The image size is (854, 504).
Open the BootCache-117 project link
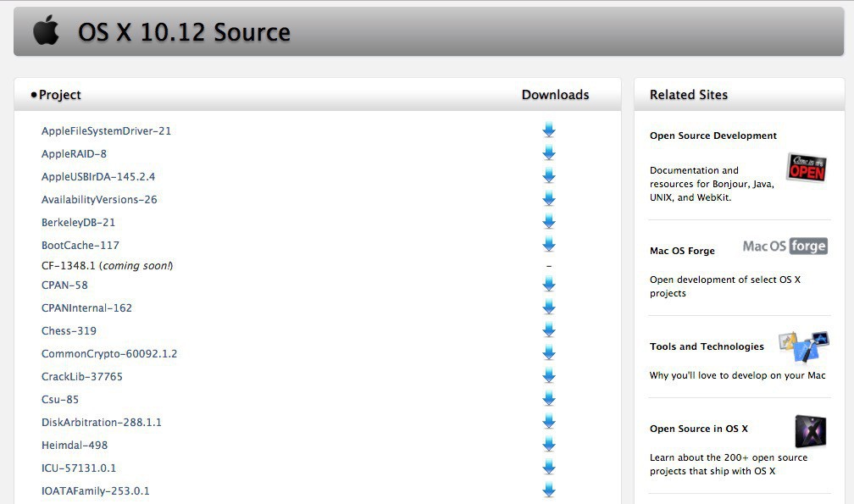coord(80,246)
